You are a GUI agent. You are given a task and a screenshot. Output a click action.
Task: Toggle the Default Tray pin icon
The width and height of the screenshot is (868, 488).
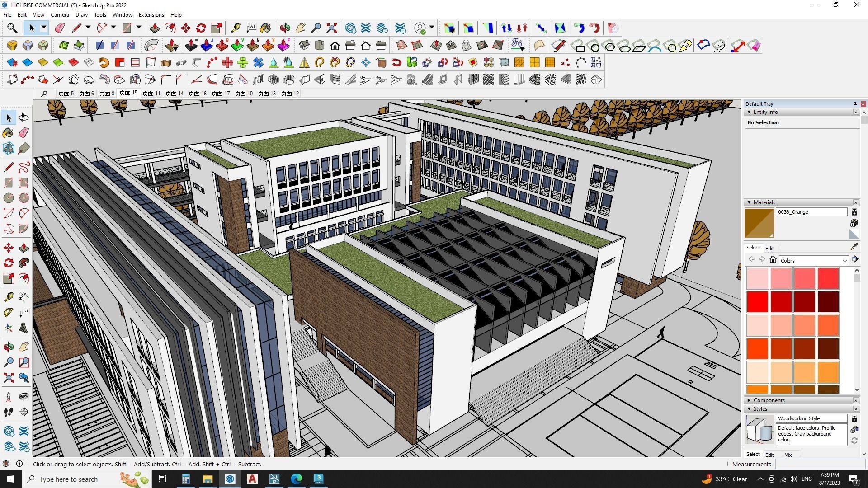click(x=854, y=104)
